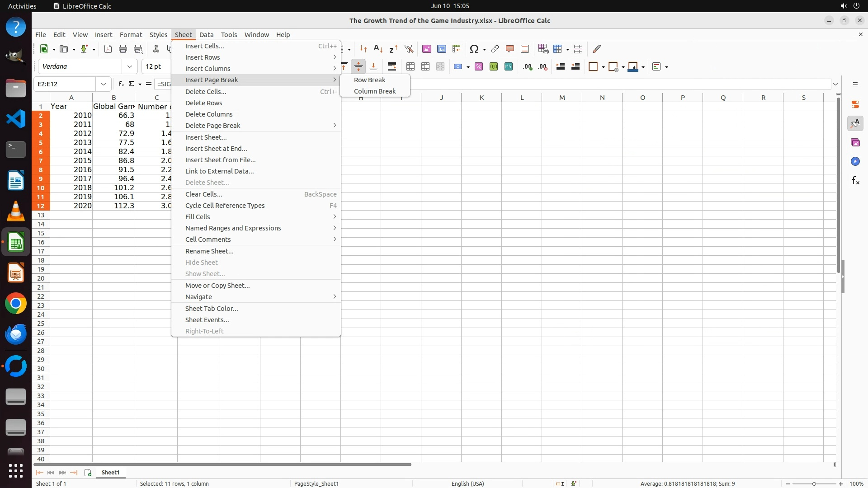868x488 pixels.
Task: Click Rename Sheet... menu entry
Action: 209,251
